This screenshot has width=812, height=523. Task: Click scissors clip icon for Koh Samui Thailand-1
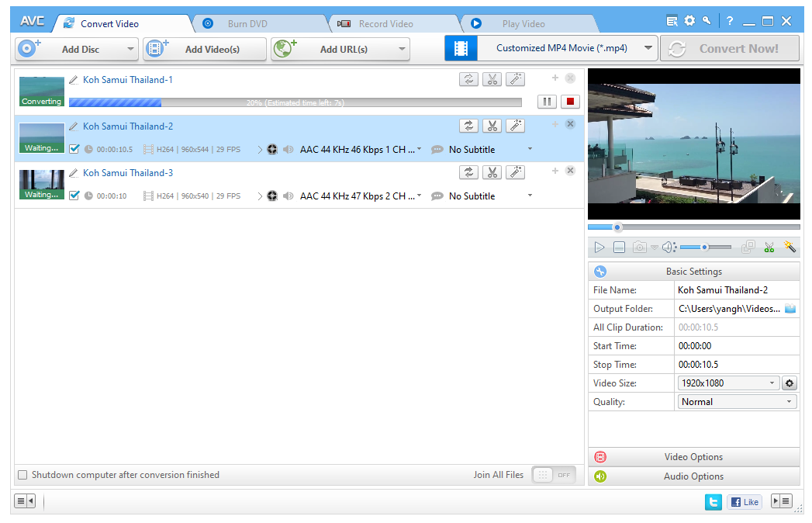(x=492, y=79)
